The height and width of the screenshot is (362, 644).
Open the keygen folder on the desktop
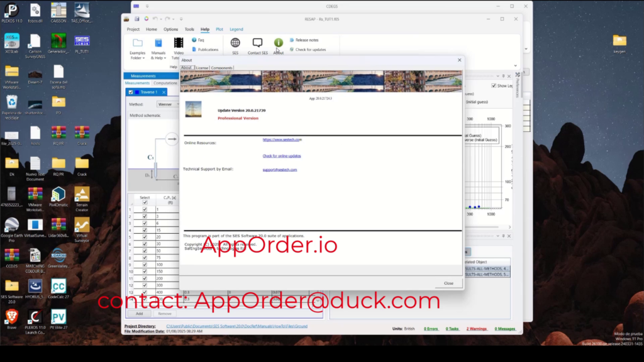[619, 43]
